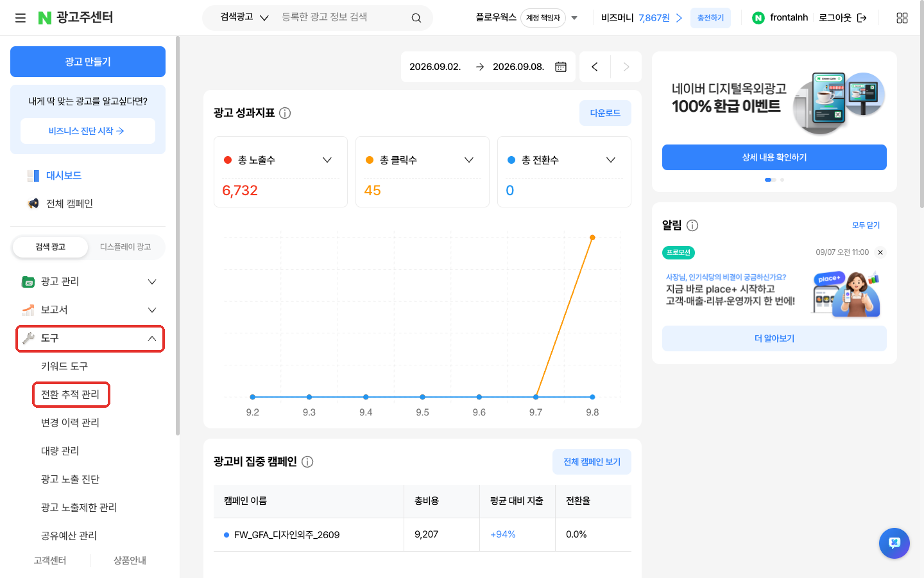Click the 전체 캠페인 megaphone icon

(33, 204)
